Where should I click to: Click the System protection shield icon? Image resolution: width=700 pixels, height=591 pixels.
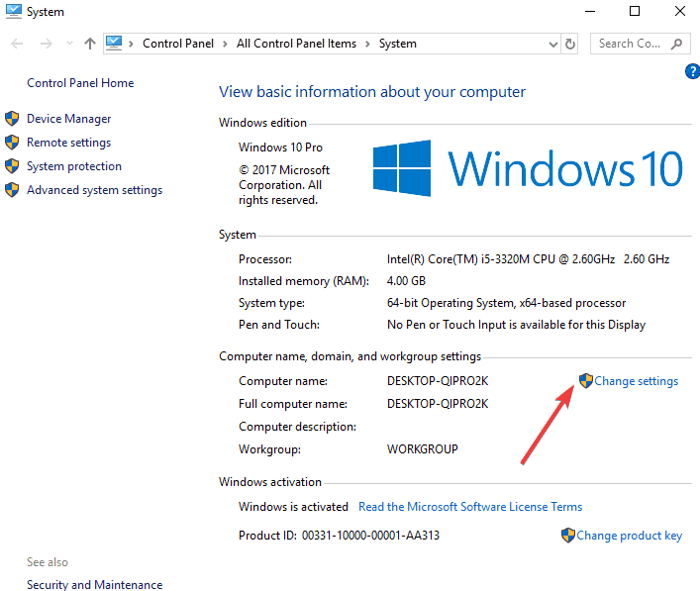pyautogui.click(x=12, y=166)
